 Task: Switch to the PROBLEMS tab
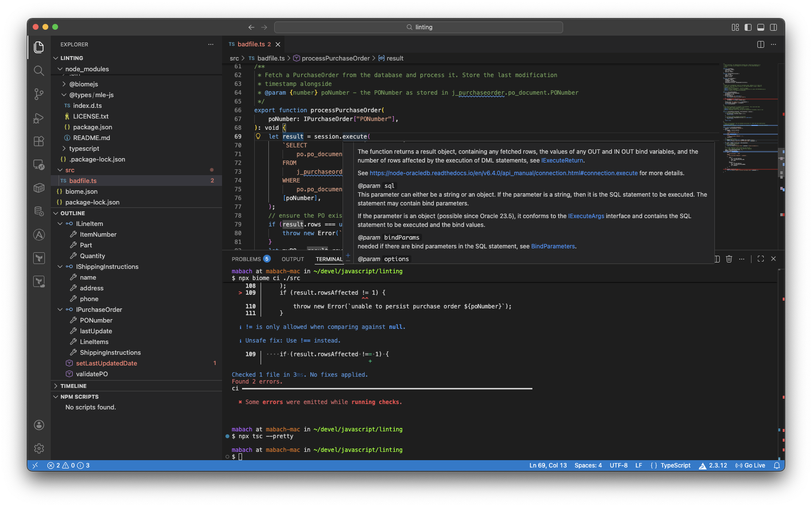[246, 259]
